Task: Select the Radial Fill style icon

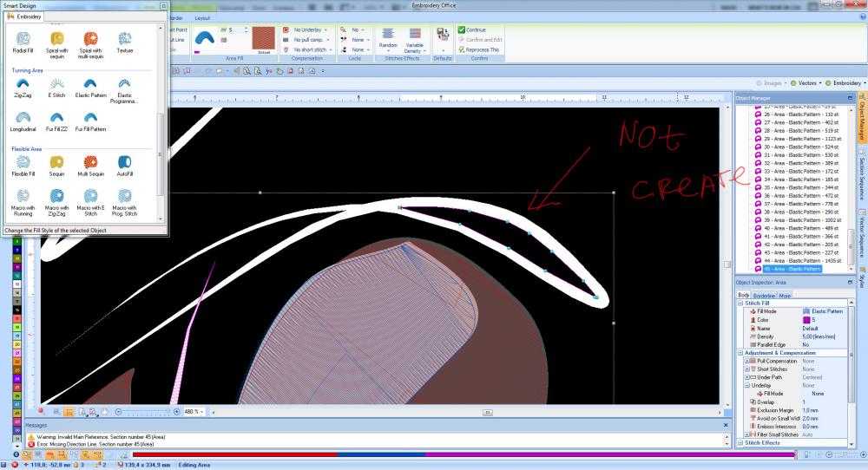Action: click(x=23, y=40)
